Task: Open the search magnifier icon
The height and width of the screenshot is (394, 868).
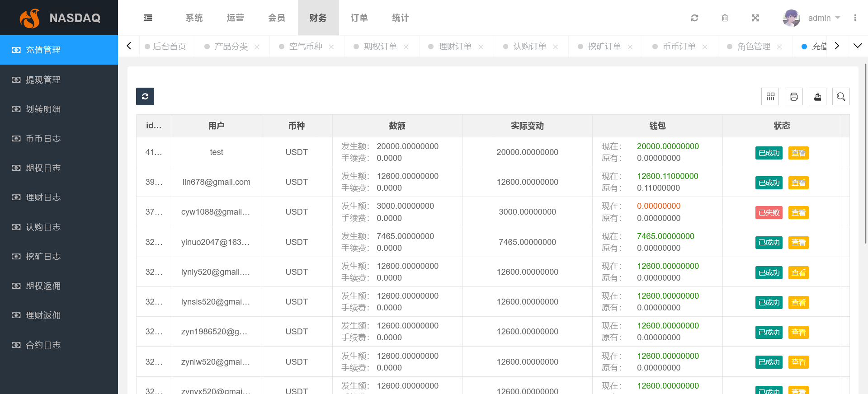Action: point(841,97)
